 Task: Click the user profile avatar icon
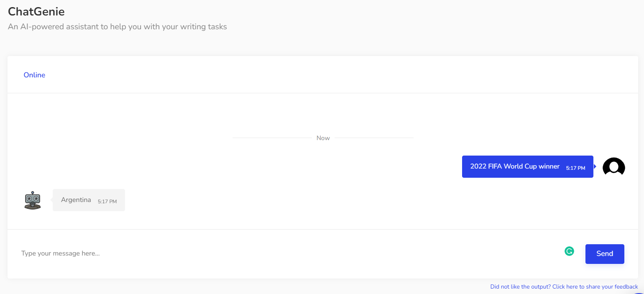click(x=613, y=167)
